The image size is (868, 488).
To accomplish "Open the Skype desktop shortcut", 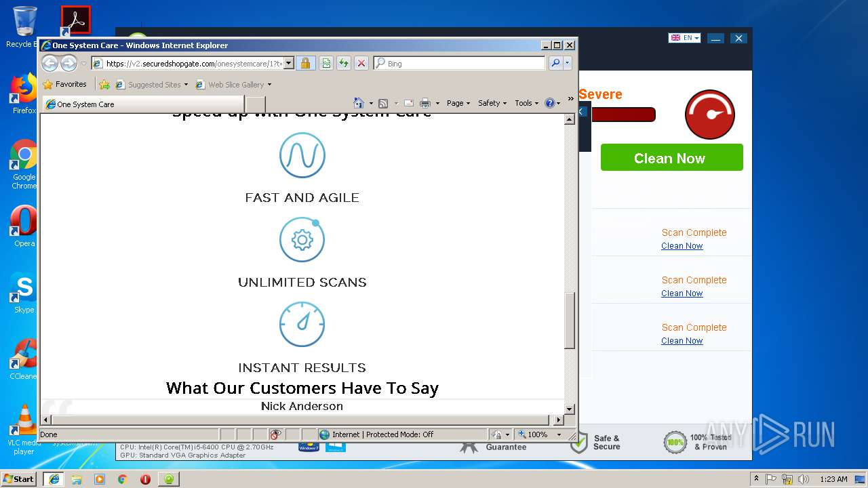I will [x=24, y=293].
